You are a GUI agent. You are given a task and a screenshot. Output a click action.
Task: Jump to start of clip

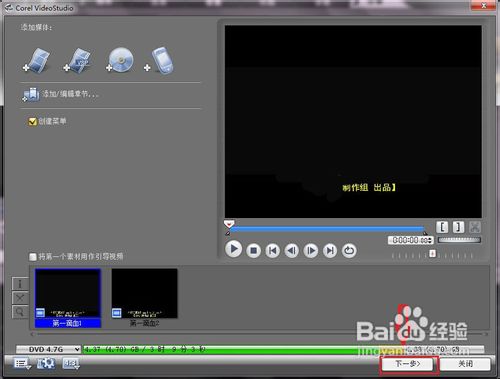coord(273,250)
